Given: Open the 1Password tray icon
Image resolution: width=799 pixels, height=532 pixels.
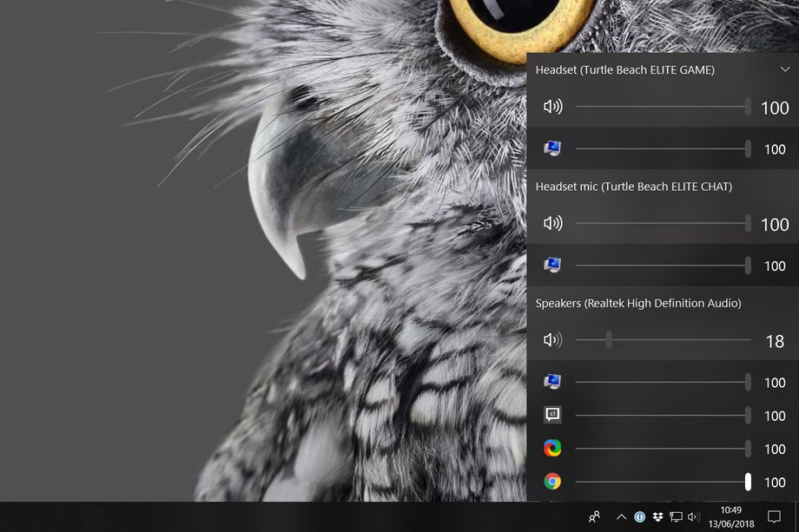Looking at the screenshot, I should click(640, 517).
